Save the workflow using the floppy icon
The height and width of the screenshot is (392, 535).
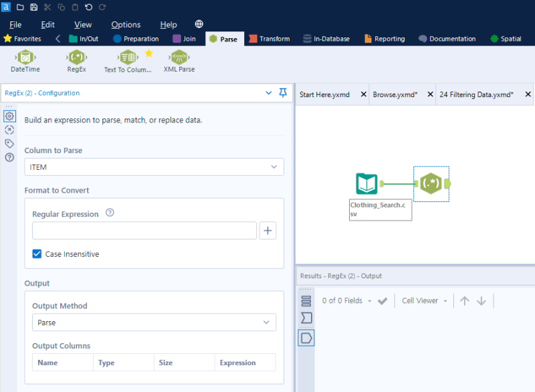[34, 7]
